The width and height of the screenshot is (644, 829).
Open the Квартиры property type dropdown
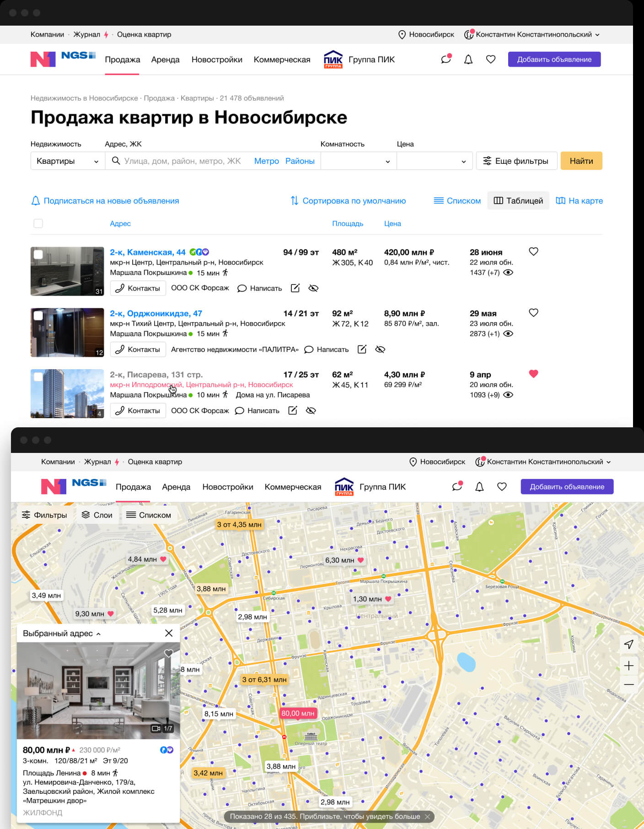(67, 161)
